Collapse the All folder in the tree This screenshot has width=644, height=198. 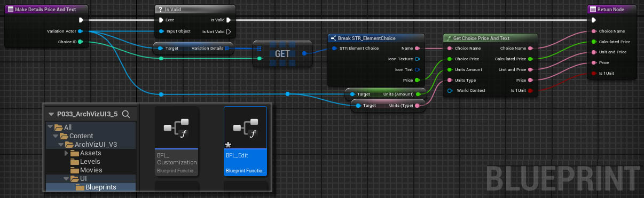click(50, 127)
